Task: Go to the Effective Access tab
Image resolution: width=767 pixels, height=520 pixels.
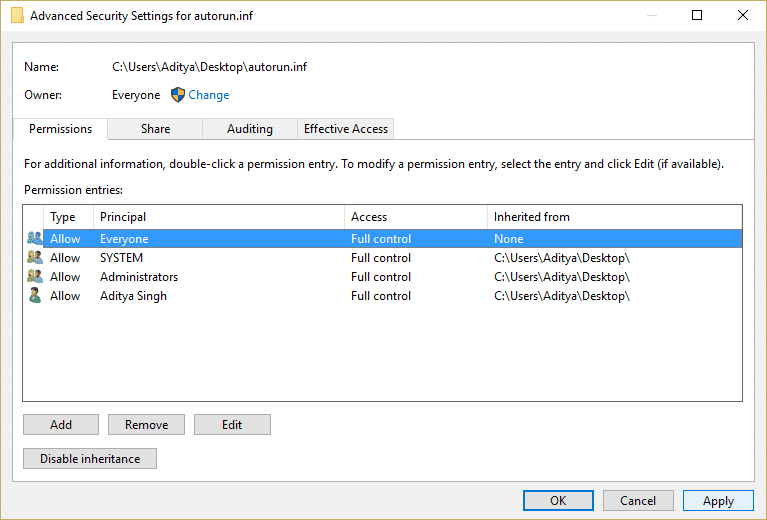Action: [346, 129]
